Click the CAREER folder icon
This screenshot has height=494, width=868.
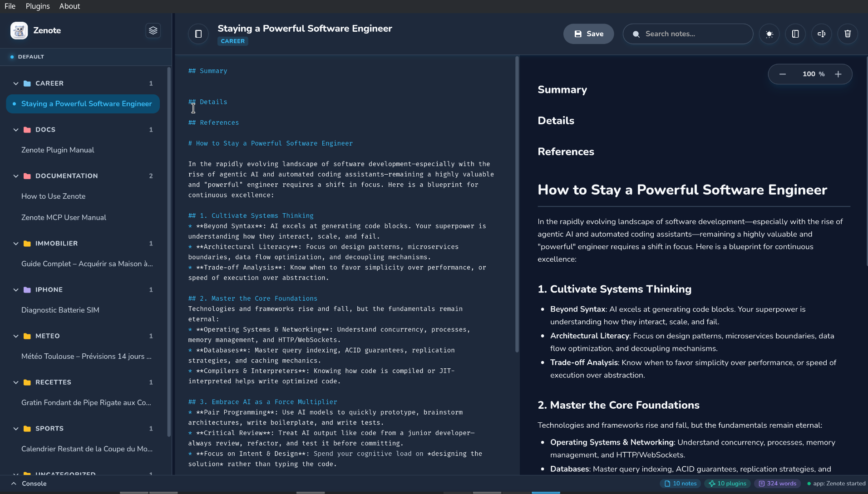27,83
